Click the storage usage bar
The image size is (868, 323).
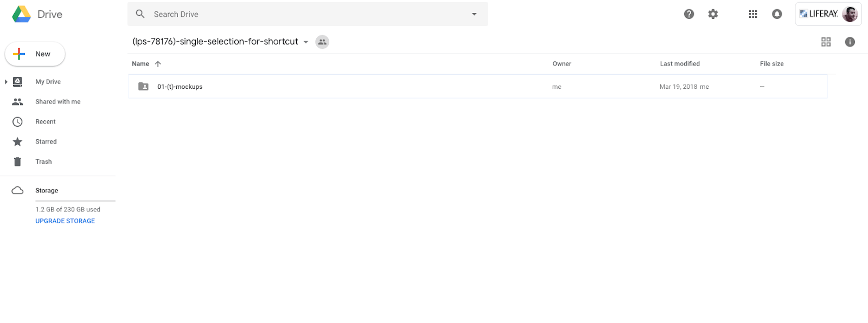click(75, 201)
